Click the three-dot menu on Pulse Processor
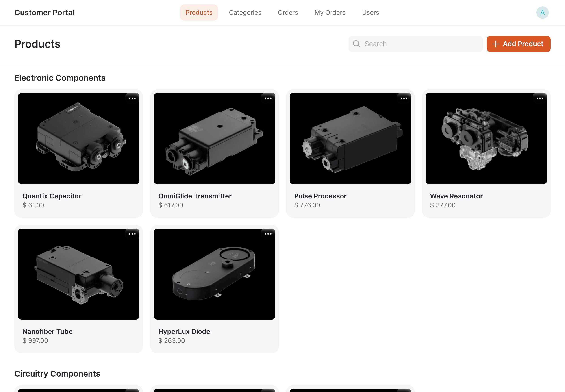 tap(404, 98)
